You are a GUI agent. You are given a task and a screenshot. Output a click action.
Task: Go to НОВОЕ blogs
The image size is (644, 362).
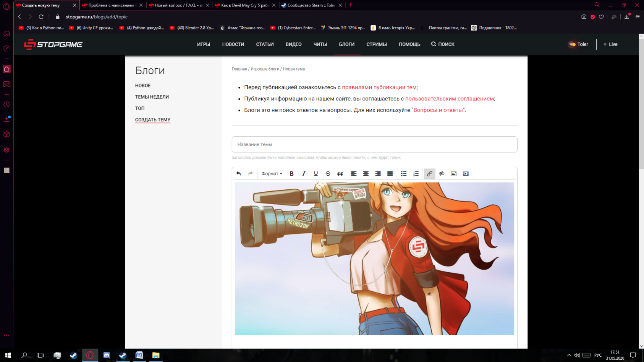click(143, 86)
